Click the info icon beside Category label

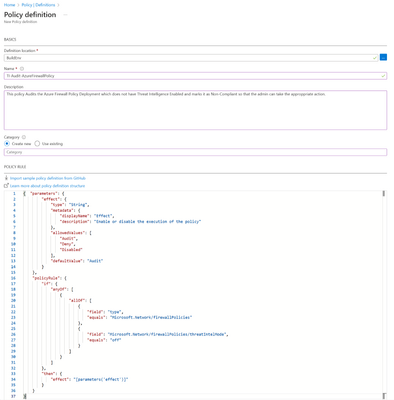coord(24,137)
